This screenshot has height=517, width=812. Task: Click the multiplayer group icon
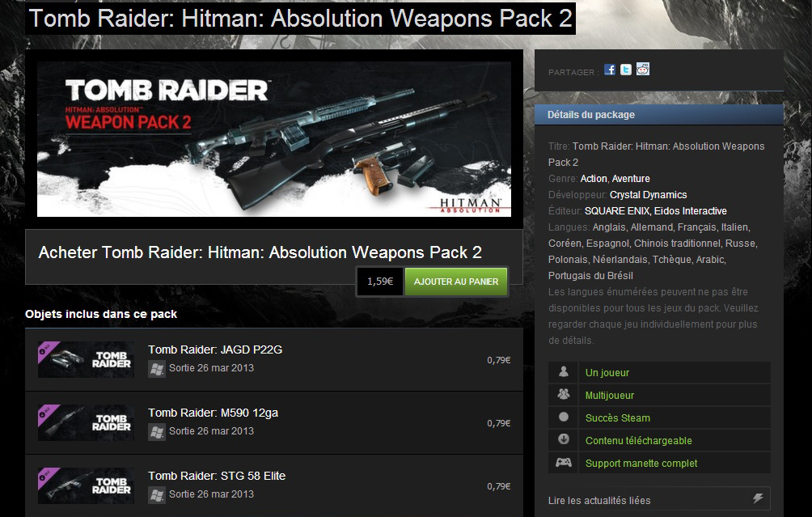pyautogui.click(x=564, y=395)
